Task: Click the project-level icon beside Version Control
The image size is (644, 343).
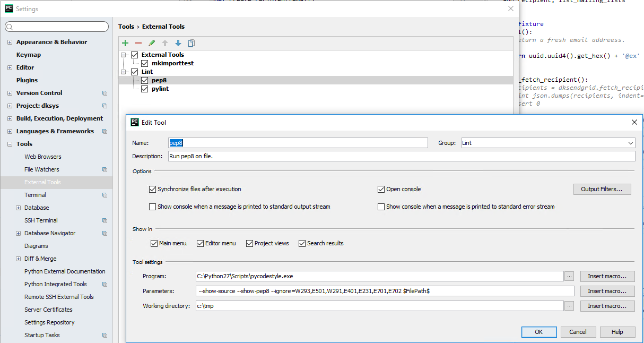Action: click(x=105, y=93)
